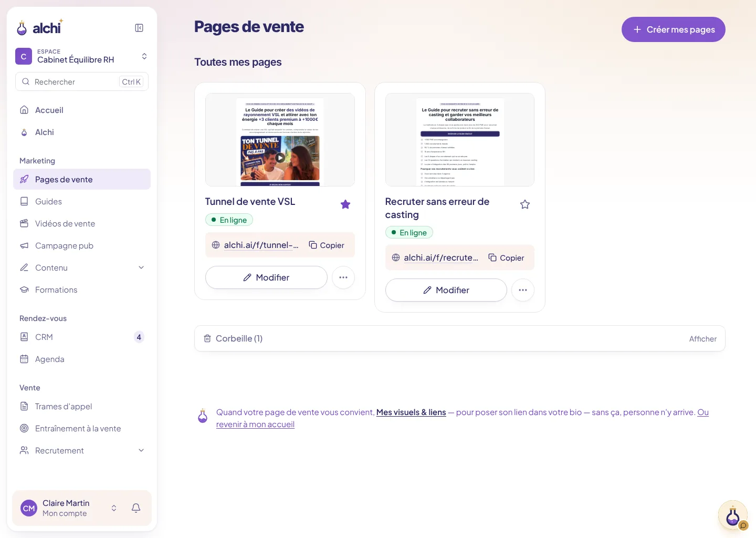Follow the Mes visuels & liens link

pos(411,412)
